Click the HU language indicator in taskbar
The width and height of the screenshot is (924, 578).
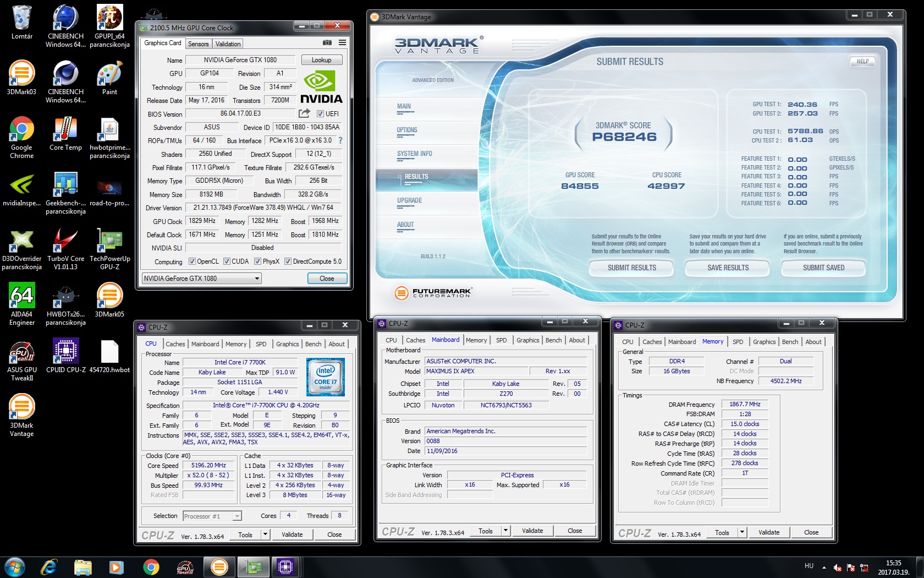coord(809,566)
